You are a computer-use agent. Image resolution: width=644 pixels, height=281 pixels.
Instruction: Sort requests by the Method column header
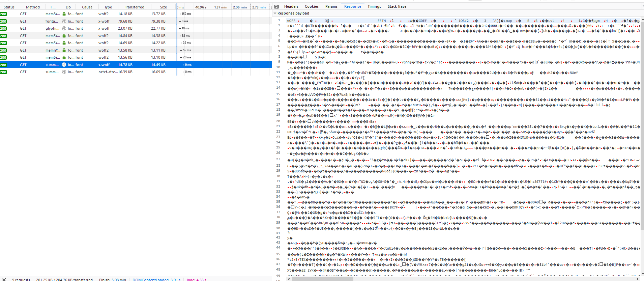coord(33,7)
